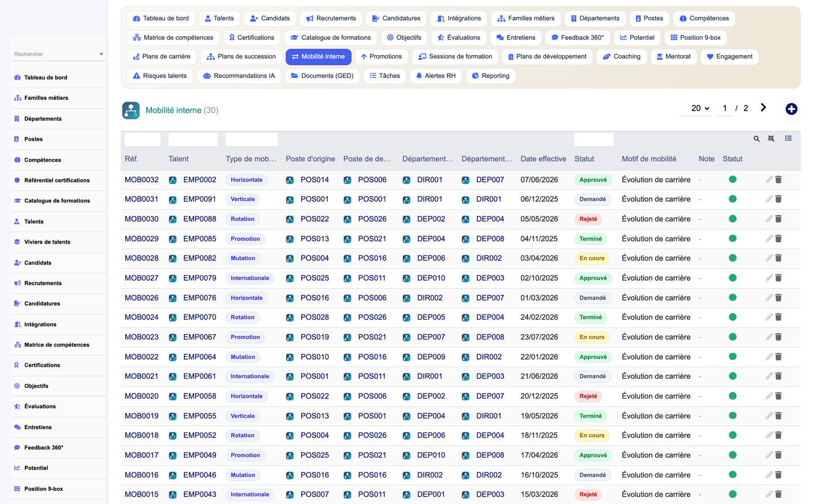Open talent EMP0085 link
This screenshot has width=815, height=504.
point(200,238)
